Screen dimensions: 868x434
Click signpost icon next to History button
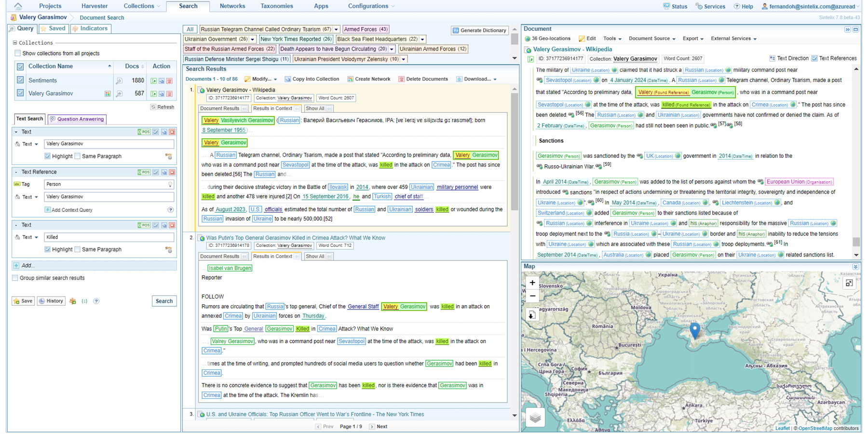(72, 301)
